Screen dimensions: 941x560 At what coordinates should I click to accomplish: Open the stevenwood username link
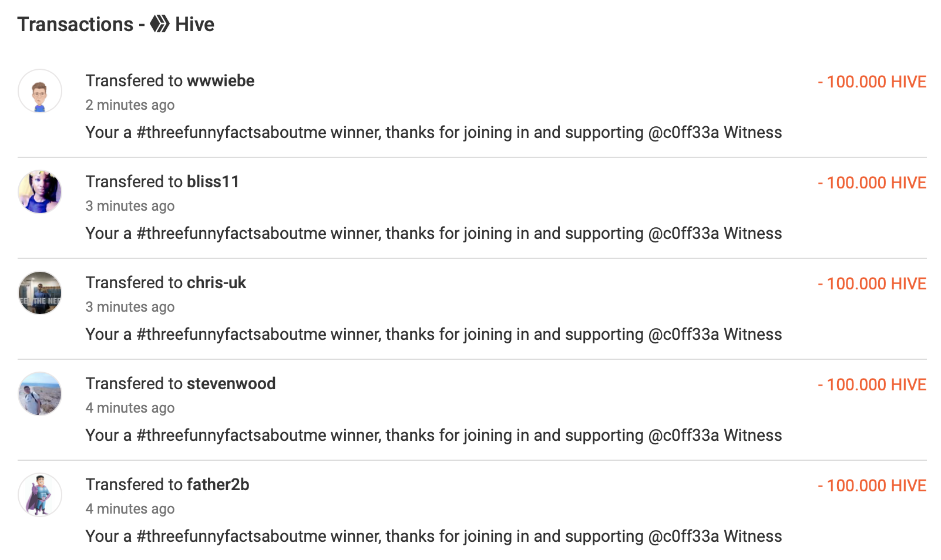tap(231, 384)
